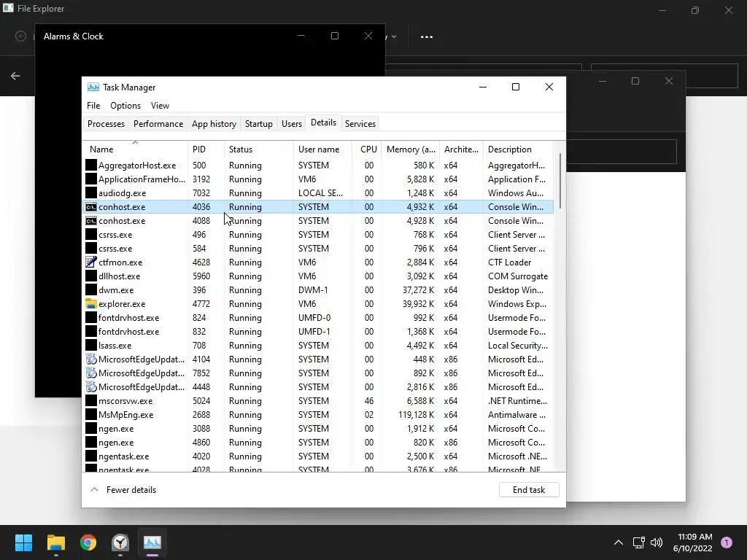
Task: Open the notification badge in the tray
Action: 727,542
